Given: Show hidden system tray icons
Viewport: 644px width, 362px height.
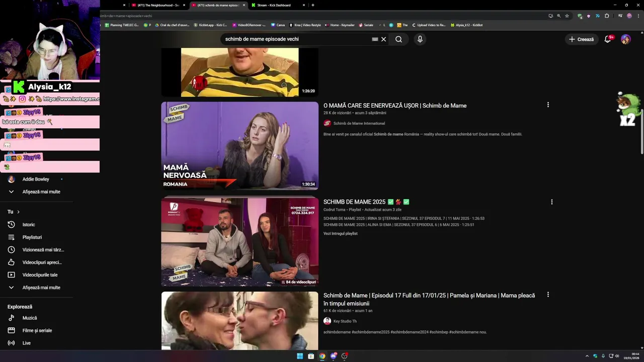Looking at the screenshot, I should point(587,356).
